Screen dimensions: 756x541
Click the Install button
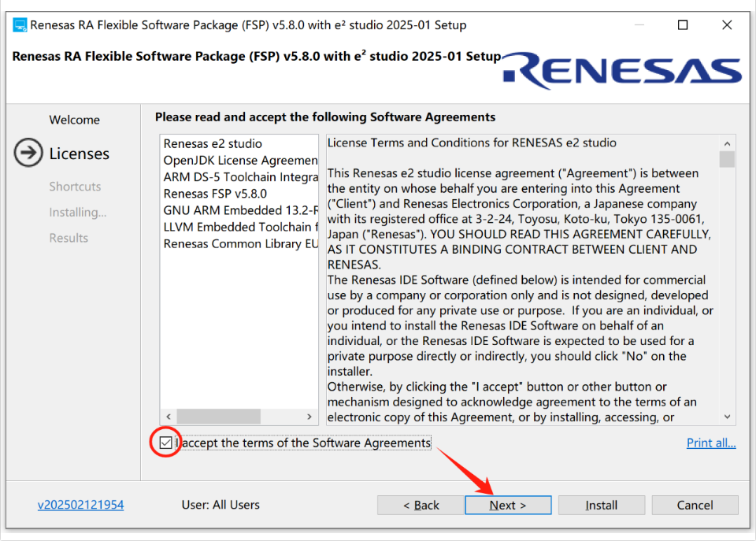(x=601, y=505)
